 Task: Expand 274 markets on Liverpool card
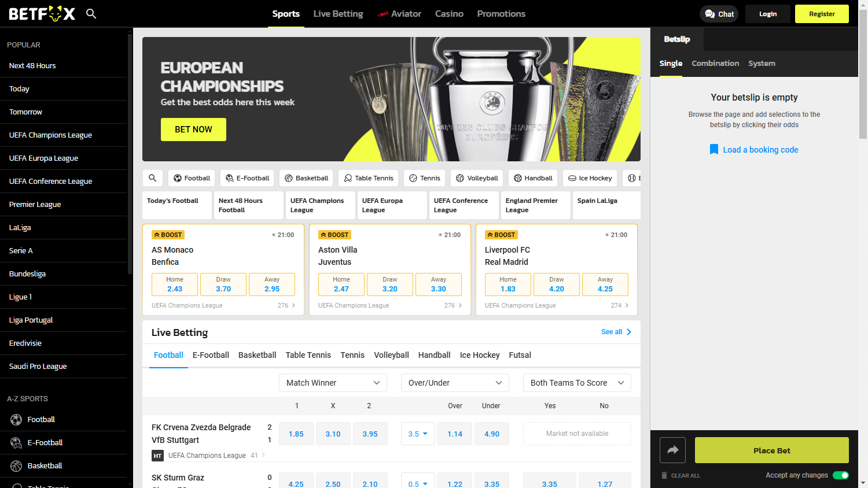pyautogui.click(x=620, y=305)
